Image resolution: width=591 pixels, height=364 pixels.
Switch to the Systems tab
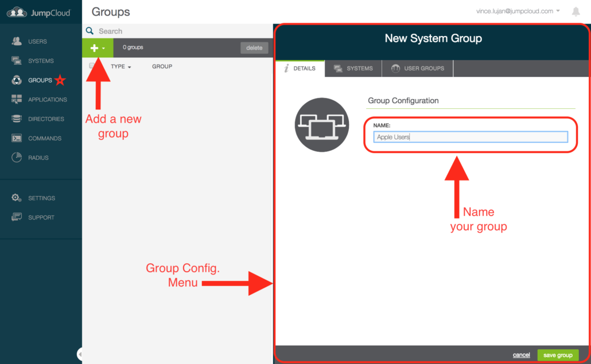pos(353,68)
